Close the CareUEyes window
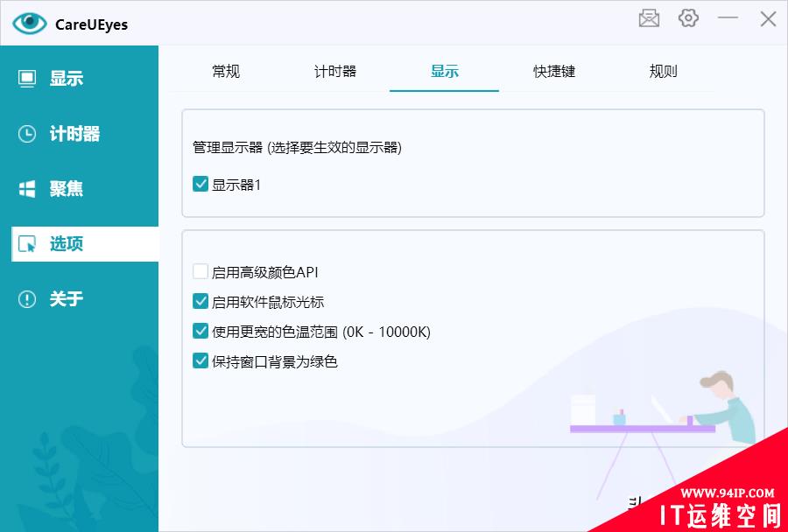This screenshot has height=532, width=788. pos(768,19)
